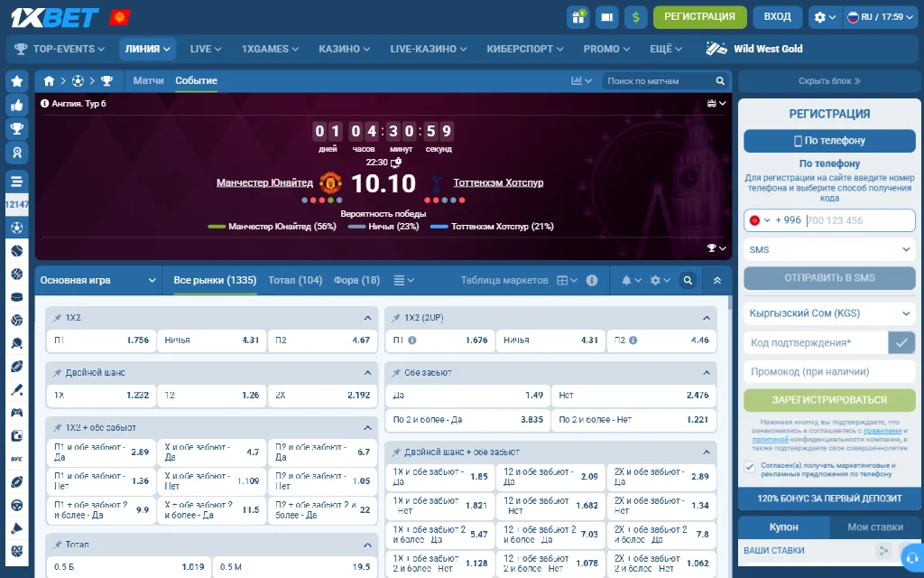Click the search magnifier in match search

(720, 80)
